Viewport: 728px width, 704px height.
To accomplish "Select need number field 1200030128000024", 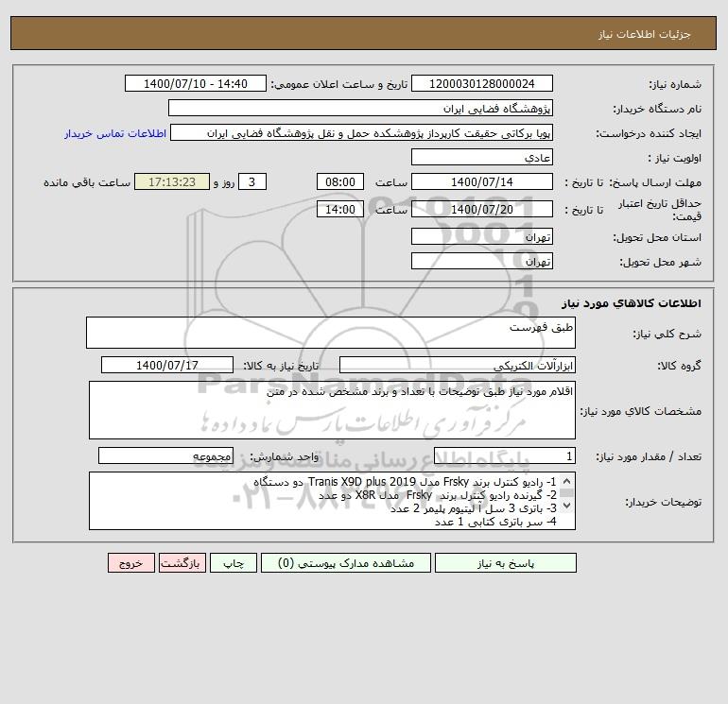I will point(482,83).
